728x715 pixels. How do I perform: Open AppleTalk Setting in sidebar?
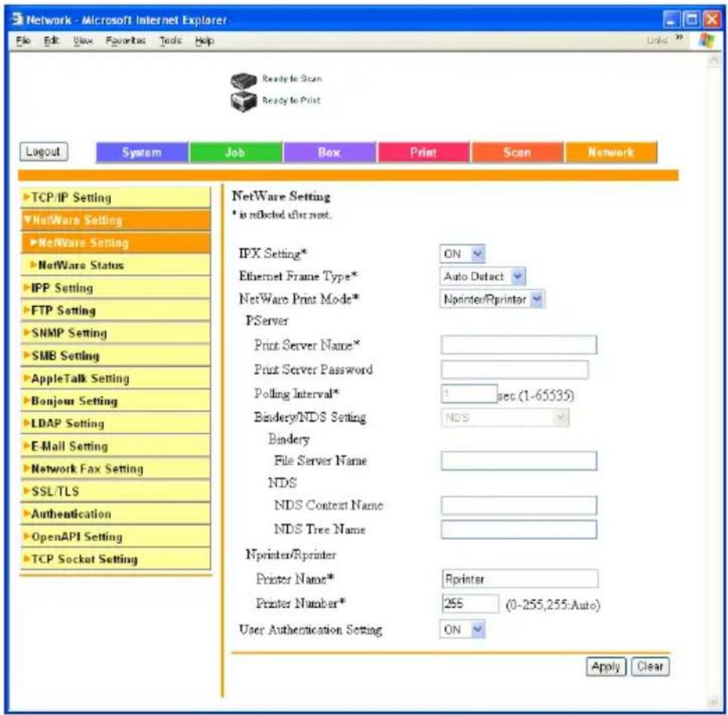point(115,379)
